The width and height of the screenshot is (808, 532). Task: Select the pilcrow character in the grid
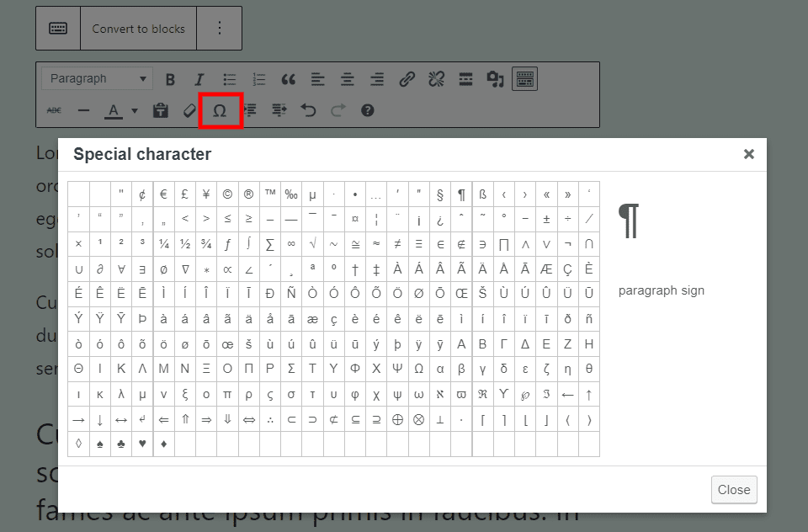pyautogui.click(x=461, y=194)
